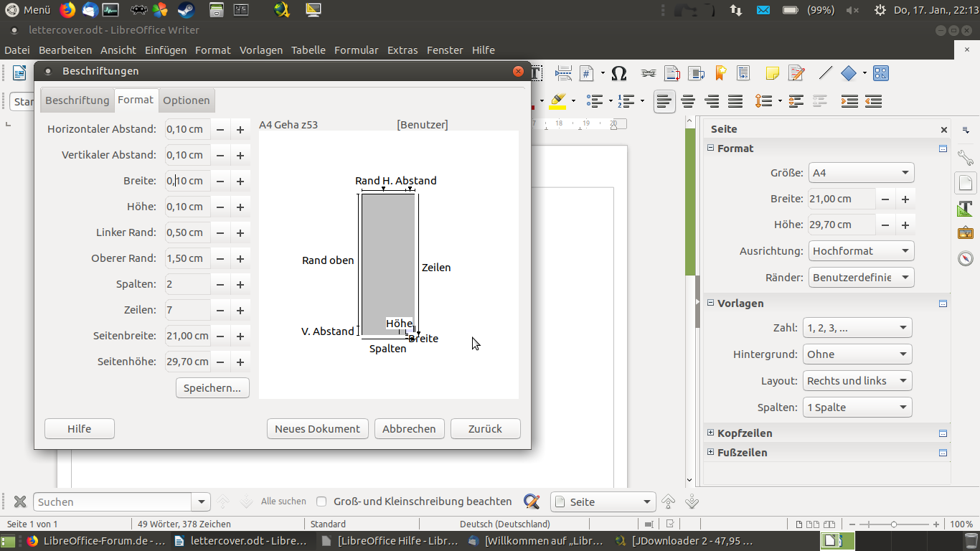This screenshot has height=551, width=980.
Task: Enable Groß- und Kleinschreibung beachten checkbox
Action: 321,501
